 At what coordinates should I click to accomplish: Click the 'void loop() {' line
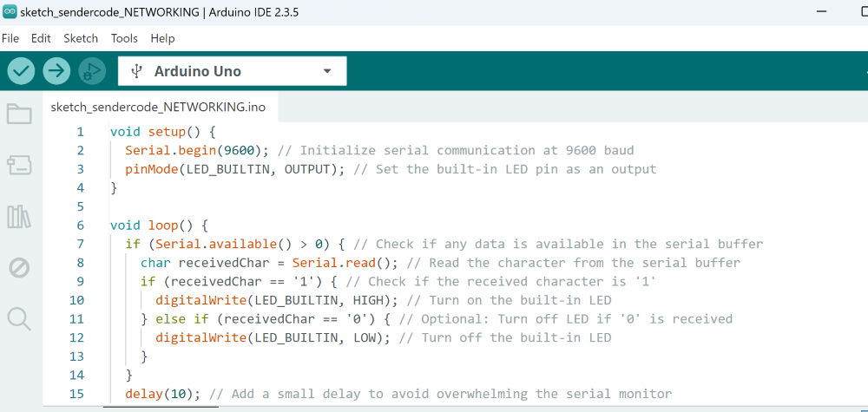point(158,225)
